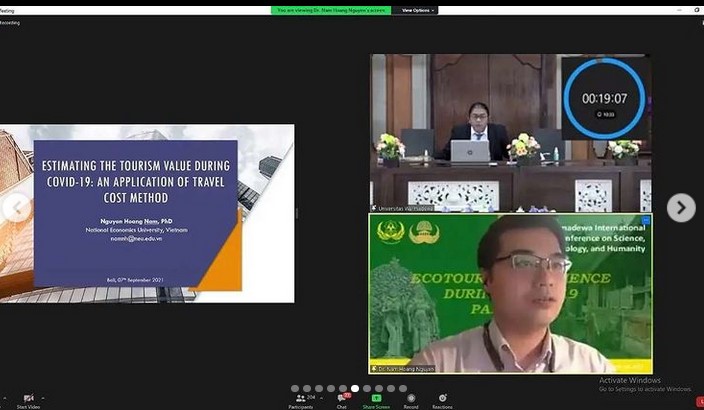The height and width of the screenshot is (410, 704).
Task: Click the 00:19:07 countdown timer
Action: [604, 98]
